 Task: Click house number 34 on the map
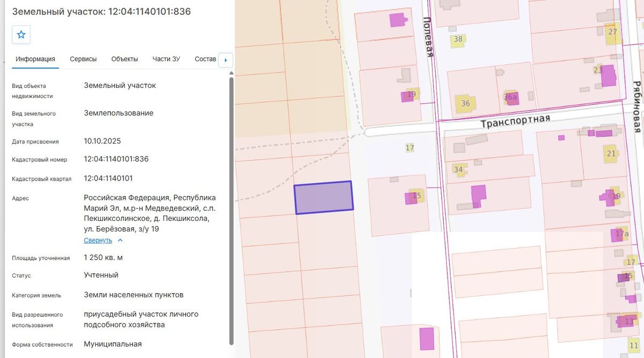458,170
